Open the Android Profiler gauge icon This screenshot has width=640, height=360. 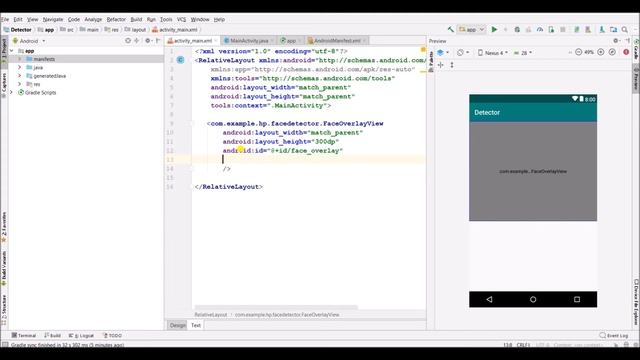pos(540,29)
